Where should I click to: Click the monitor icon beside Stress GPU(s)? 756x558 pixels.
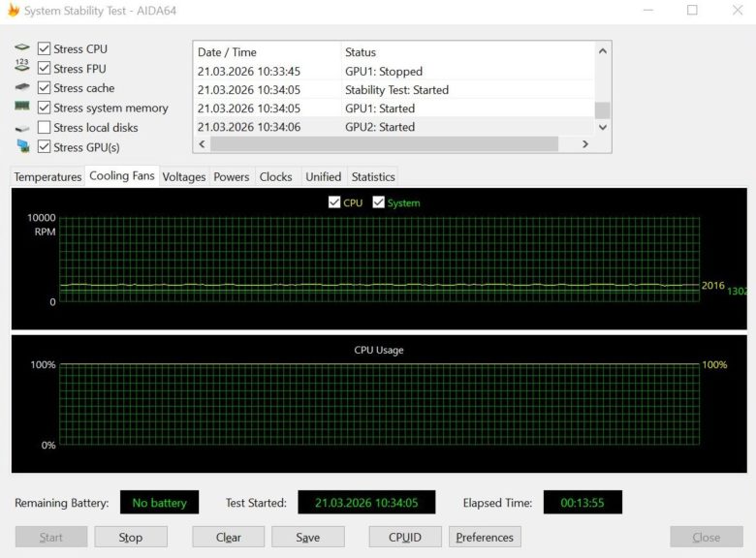click(22, 146)
